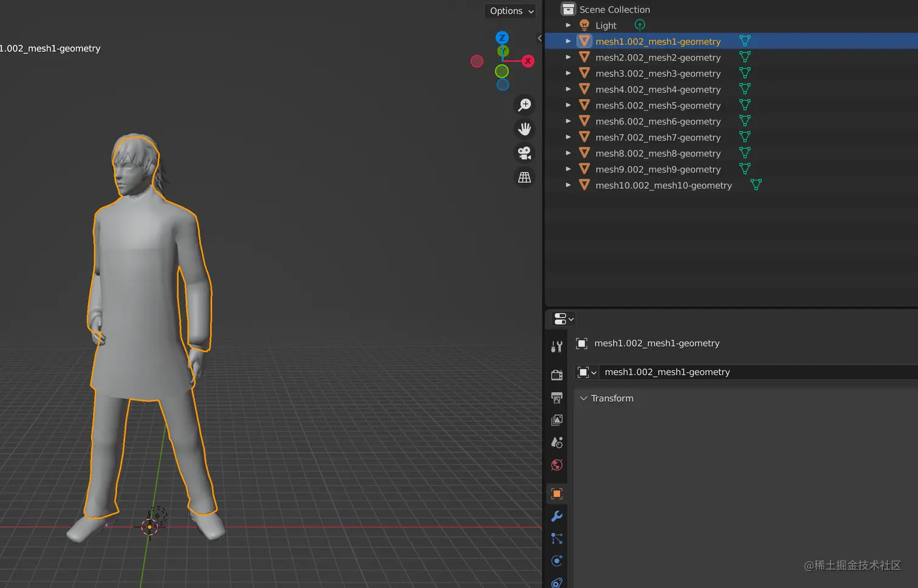This screenshot has width=918, height=588.
Task: Click the negative Z blue gizmo dot
Action: (x=503, y=85)
